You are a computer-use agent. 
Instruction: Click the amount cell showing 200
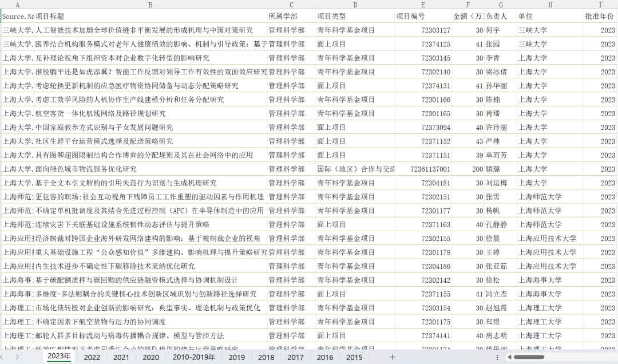click(468, 169)
